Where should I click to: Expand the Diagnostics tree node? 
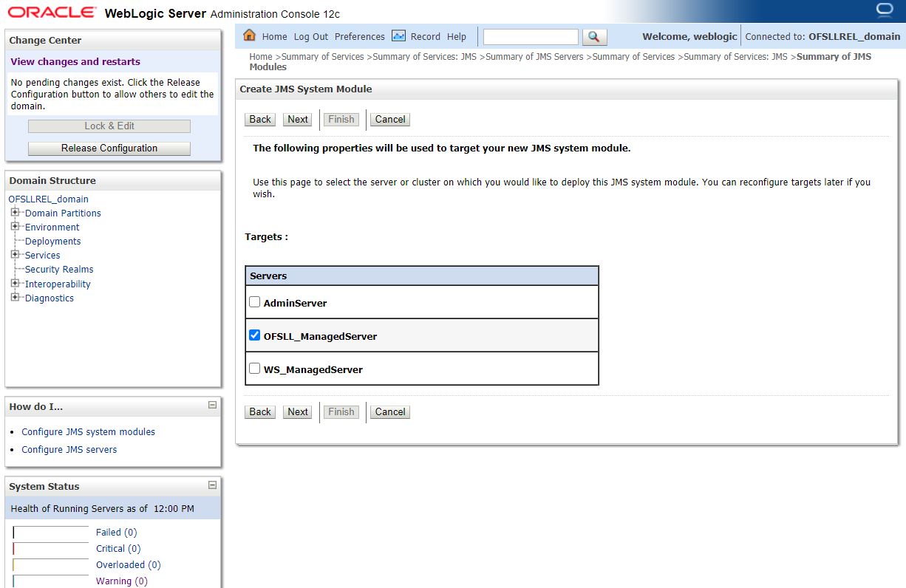click(x=15, y=297)
